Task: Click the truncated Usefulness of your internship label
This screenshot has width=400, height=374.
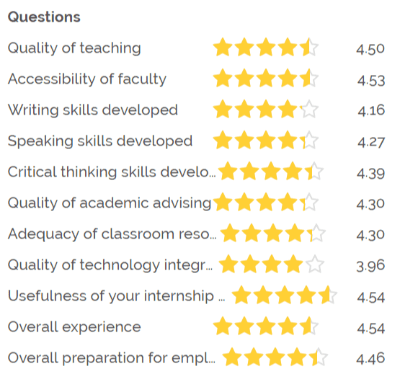Action: click(x=116, y=296)
